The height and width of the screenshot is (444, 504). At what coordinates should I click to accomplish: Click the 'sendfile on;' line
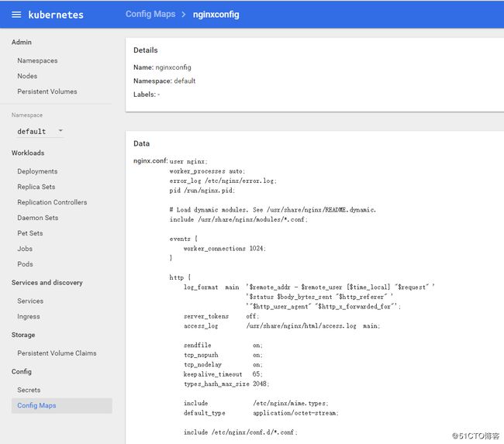coord(223,345)
